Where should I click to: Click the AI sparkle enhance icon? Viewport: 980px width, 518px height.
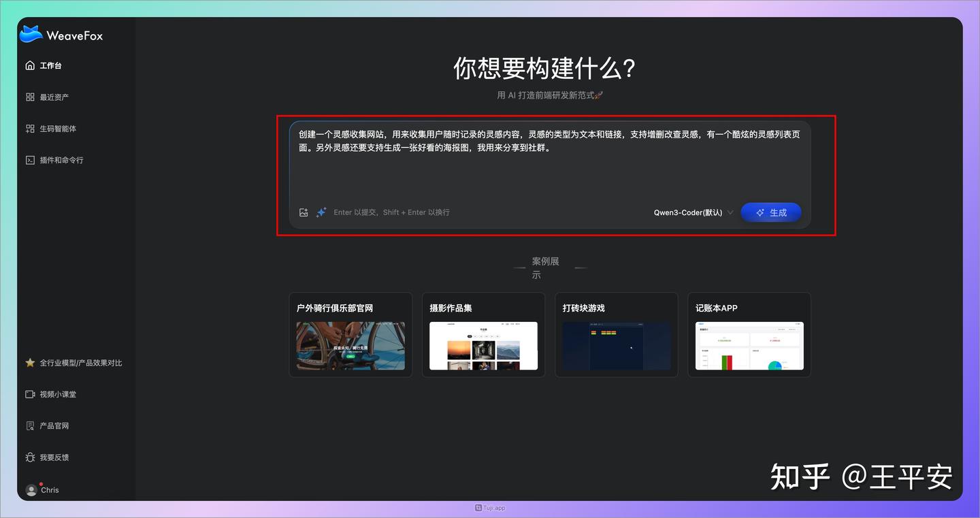(321, 212)
